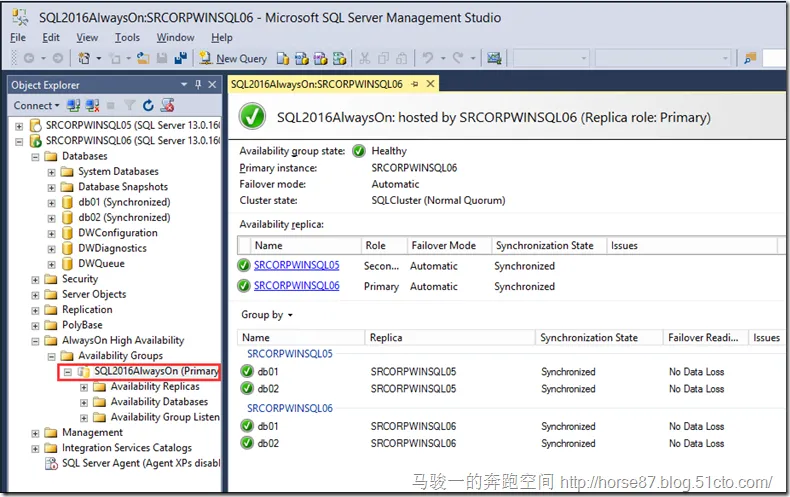790x497 pixels.
Task: Open the Connect dropdown in Object Explorer
Action: [36, 105]
